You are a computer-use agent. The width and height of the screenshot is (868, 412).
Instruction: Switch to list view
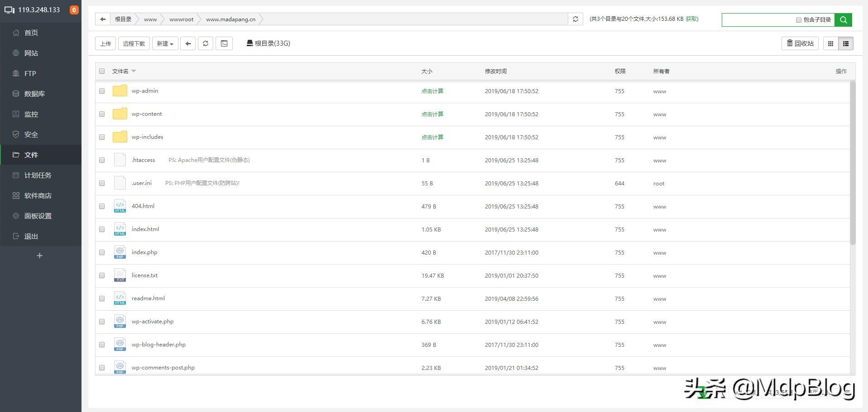tap(845, 43)
